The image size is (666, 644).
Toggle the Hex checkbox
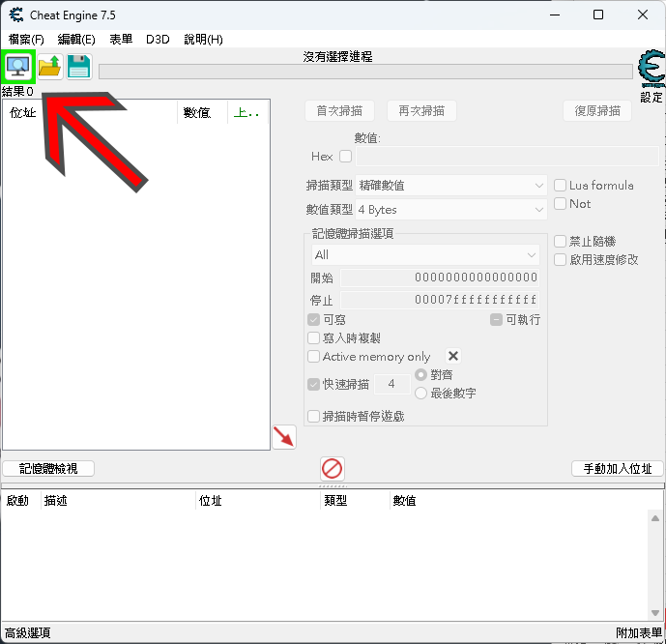(x=346, y=157)
